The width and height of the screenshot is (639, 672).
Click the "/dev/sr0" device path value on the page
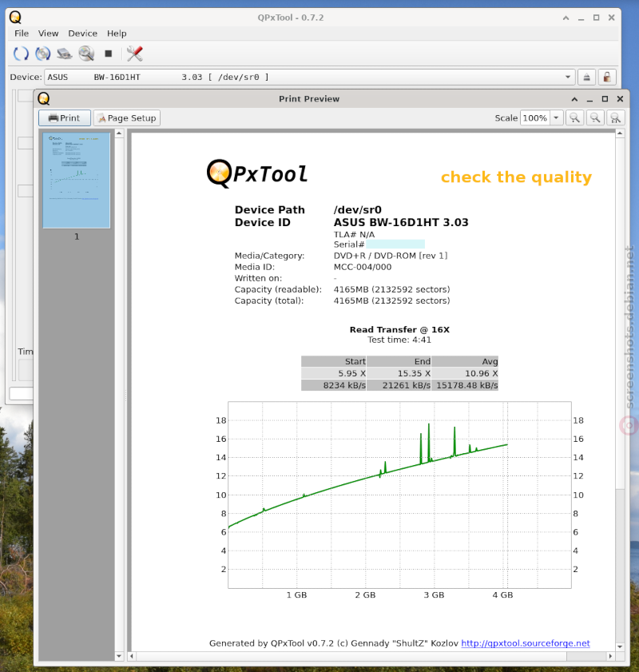(x=358, y=209)
